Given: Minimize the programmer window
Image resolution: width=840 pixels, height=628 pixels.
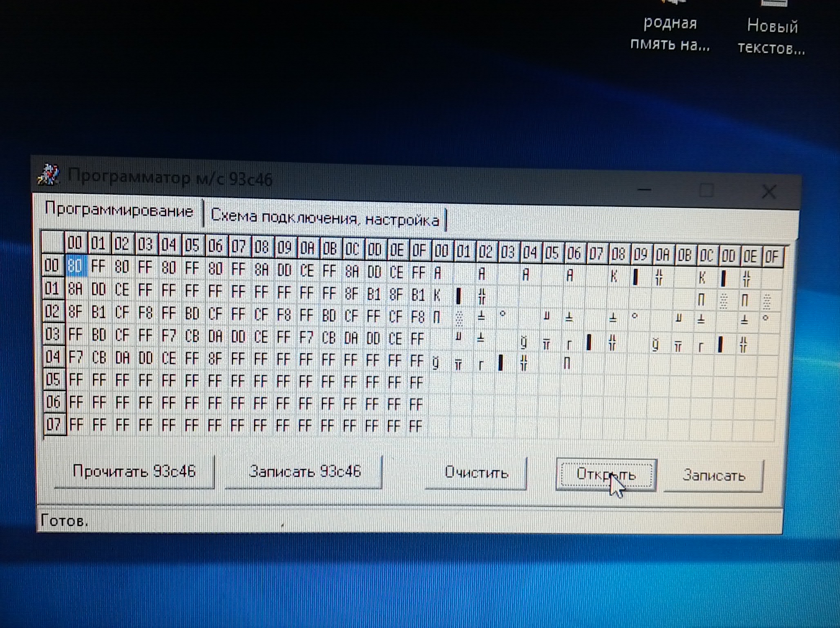Looking at the screenshot, I should [644, 189].
